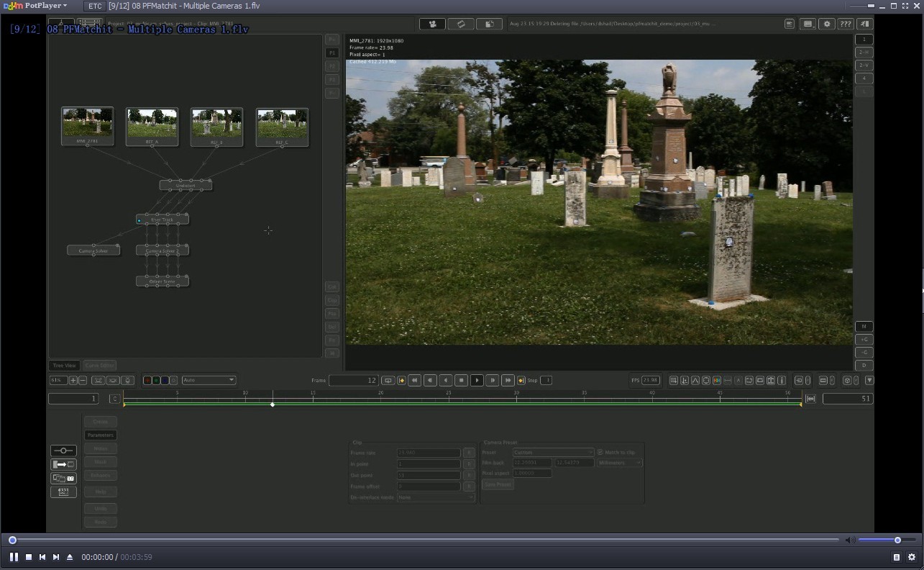Switch to the Curve Editor tab

(99, 366)
